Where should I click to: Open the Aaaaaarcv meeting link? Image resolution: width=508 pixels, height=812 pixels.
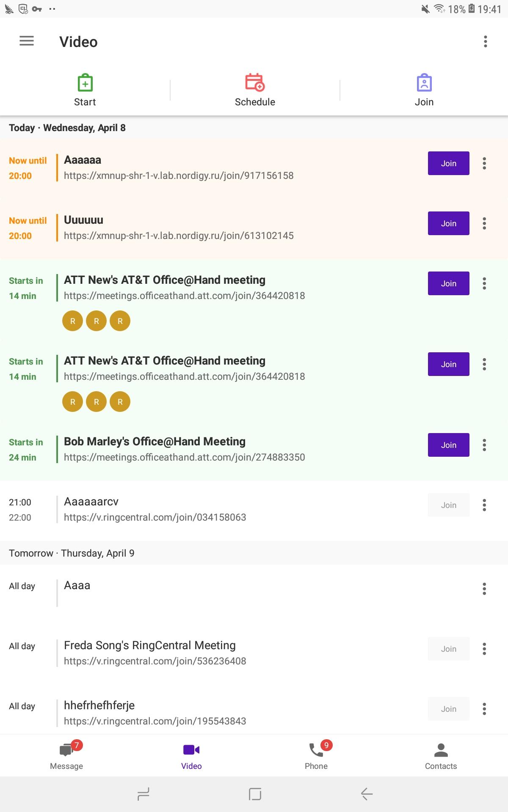[x=155, y=517]
